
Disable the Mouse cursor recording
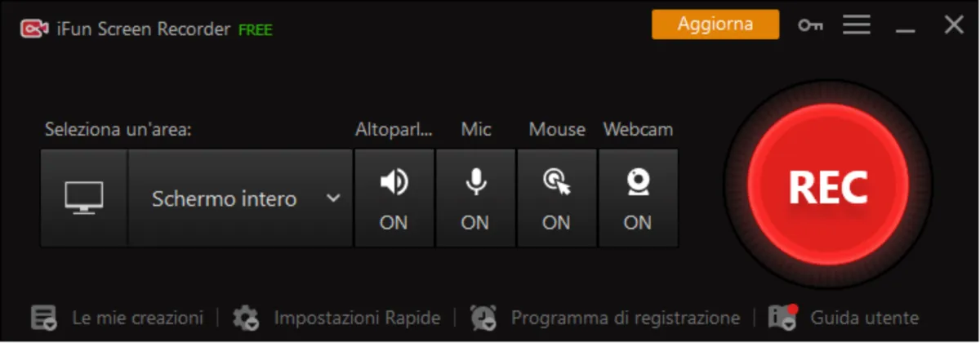(557, 198)
